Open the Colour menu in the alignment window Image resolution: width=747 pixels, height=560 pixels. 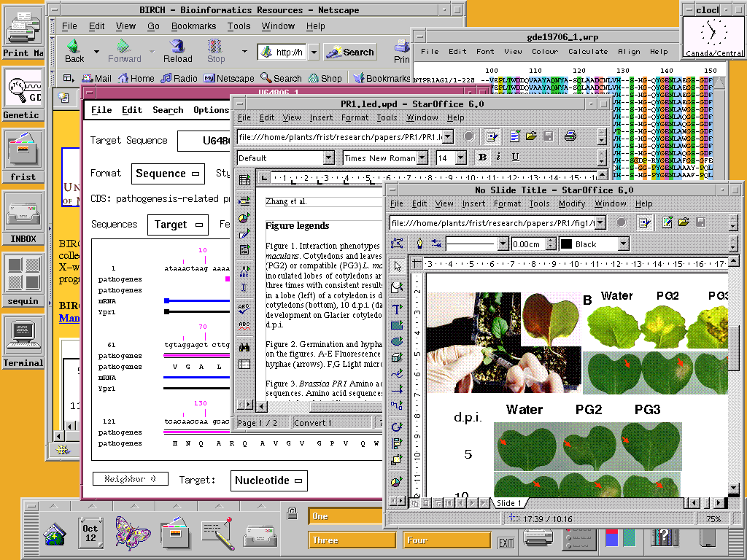click(x=545, y=51)
